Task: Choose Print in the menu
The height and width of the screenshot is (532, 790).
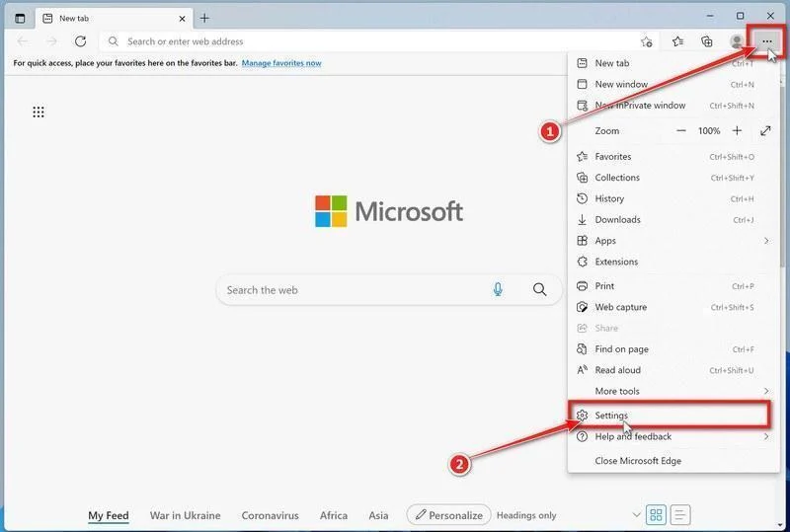Action: tap(673, 286)
